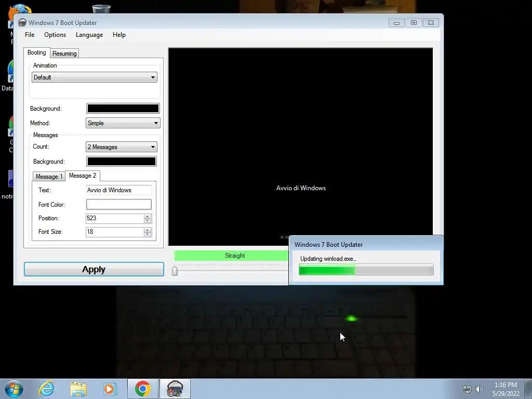This screenshot has width=532, height=399.
Task: Pick the booting Background color swatch
Action: [123, 108]
